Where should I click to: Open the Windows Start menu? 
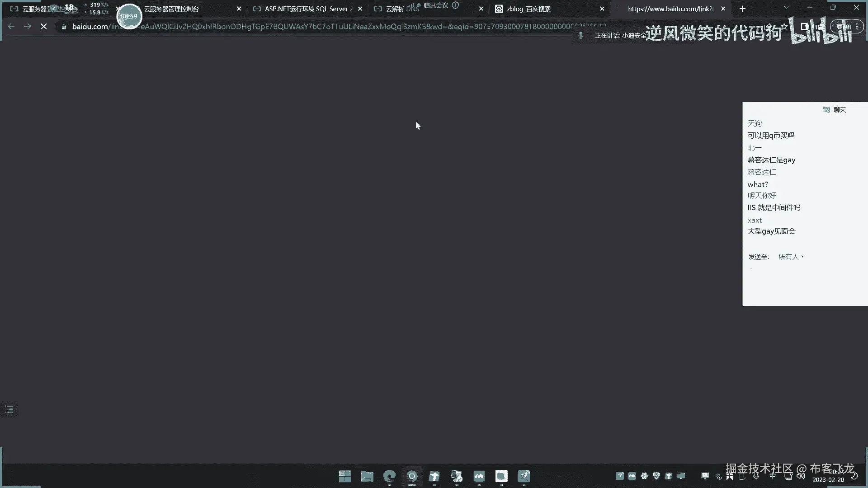coord(345,476)
